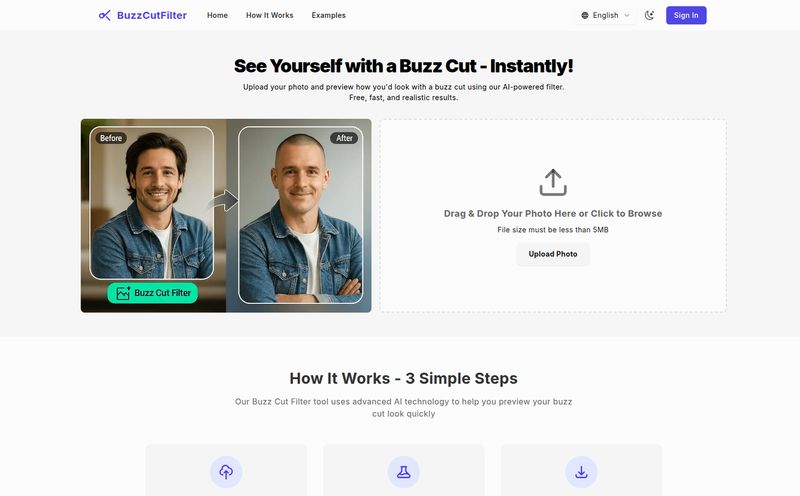Click the flask step icon
800x496 pixels.
tap(404, 472)
